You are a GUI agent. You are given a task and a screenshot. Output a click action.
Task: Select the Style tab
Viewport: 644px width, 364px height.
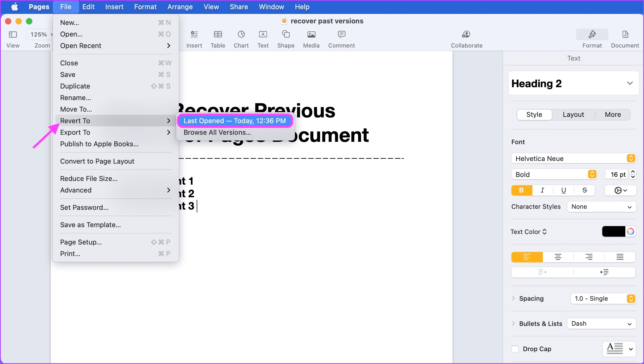(x=534, y=115)
